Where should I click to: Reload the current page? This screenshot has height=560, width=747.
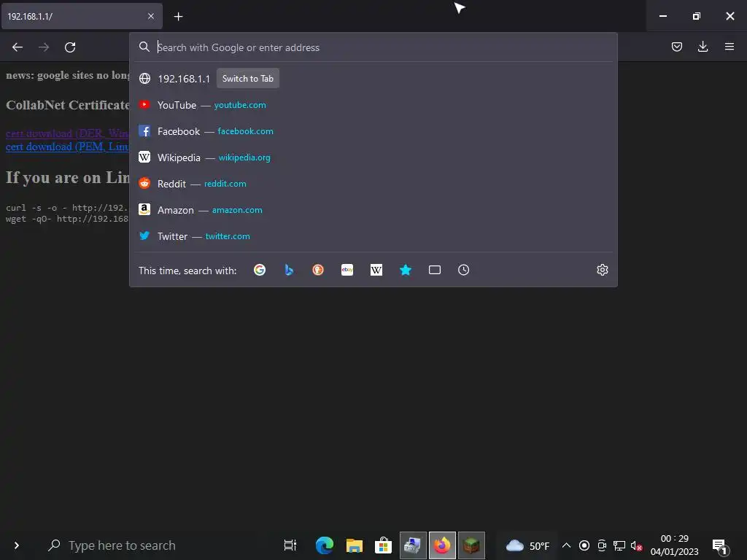coord(70,47)
